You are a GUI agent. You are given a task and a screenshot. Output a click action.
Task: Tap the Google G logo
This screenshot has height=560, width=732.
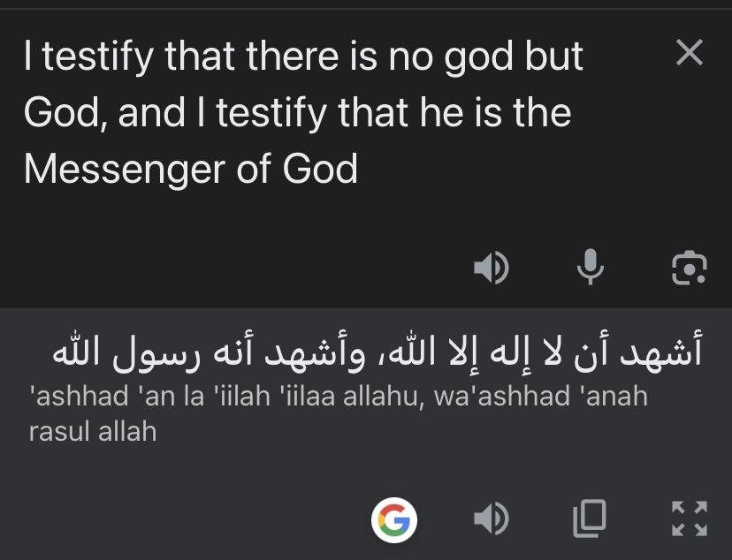(394, 518)
